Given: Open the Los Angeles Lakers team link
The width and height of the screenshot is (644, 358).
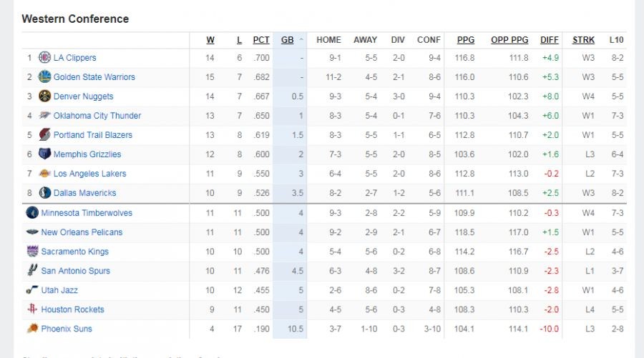Looking at the screenshot, I should point(89,174).
